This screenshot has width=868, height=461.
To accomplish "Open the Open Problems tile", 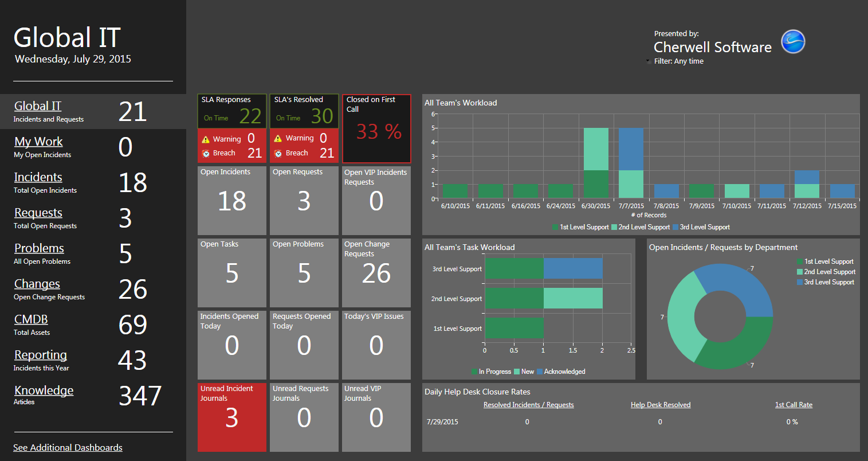I will [304, 273].
